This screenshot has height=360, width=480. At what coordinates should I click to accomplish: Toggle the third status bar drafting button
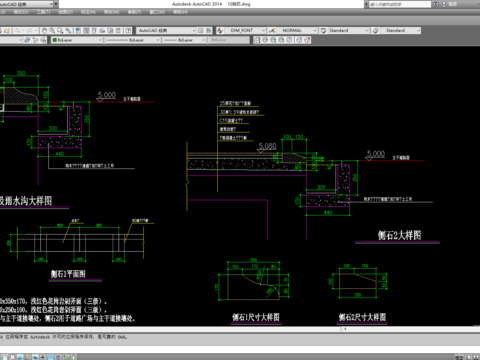[20, 357]
